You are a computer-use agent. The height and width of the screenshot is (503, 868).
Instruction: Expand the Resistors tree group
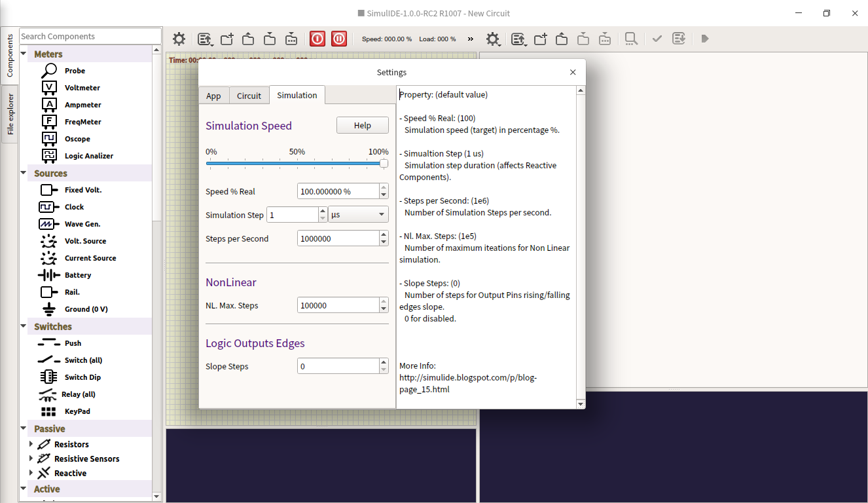(x=31, y=444)
